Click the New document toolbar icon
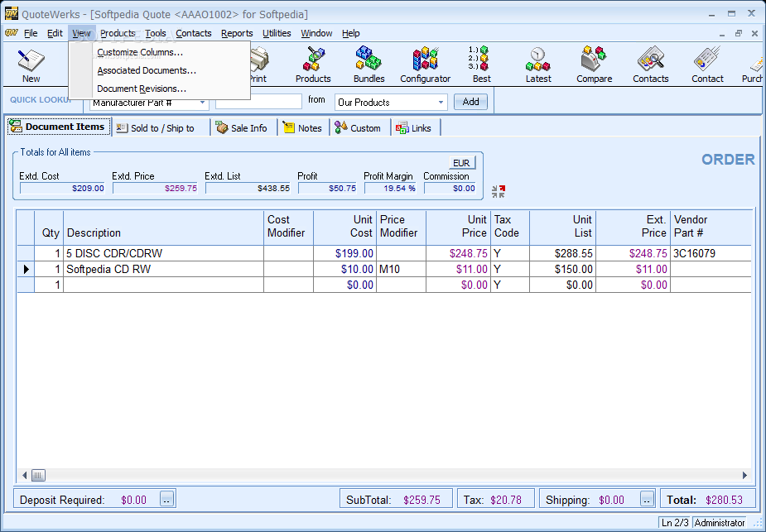Viewport: 766px width, 532px height. 31,66
